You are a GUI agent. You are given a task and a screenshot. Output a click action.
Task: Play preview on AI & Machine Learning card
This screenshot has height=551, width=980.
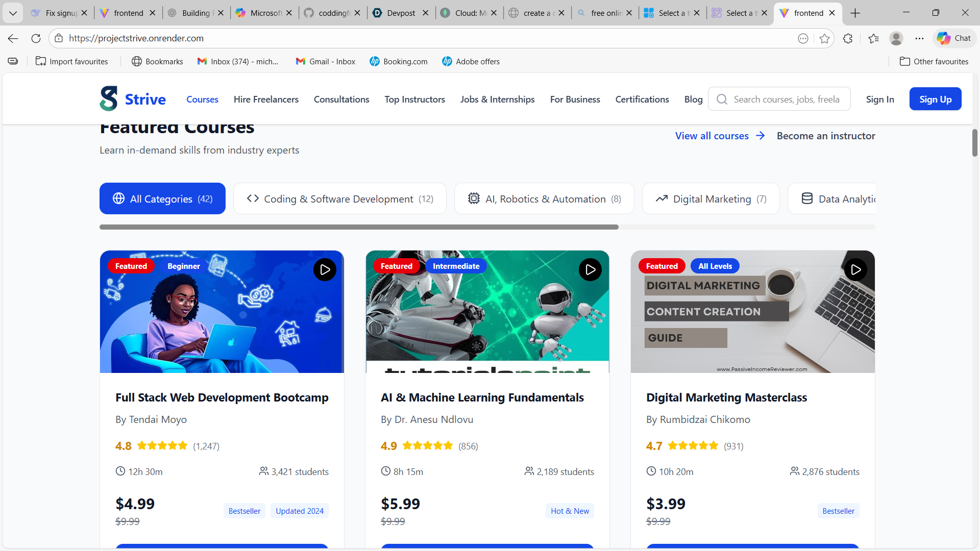590,270
